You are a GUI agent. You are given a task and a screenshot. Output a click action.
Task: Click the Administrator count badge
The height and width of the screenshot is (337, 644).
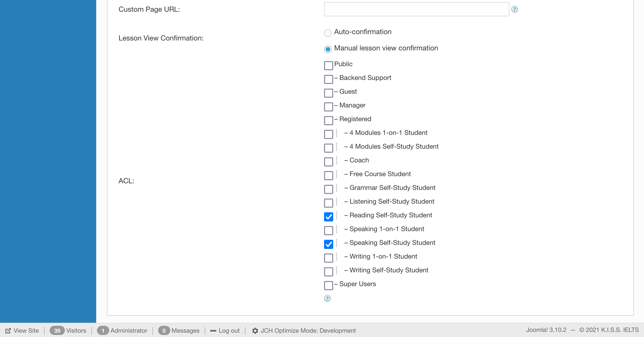pos(103,331)
